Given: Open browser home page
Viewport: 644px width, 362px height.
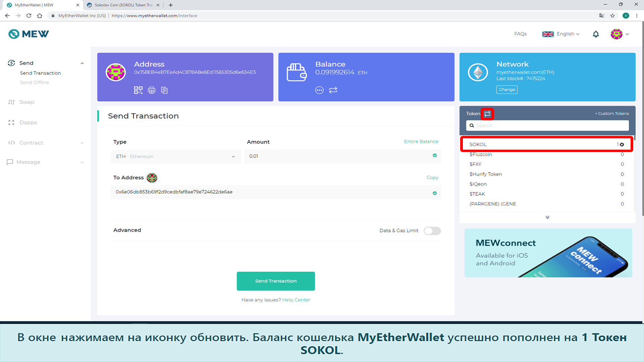Looking at the screenshot, I should pos(40,16).
